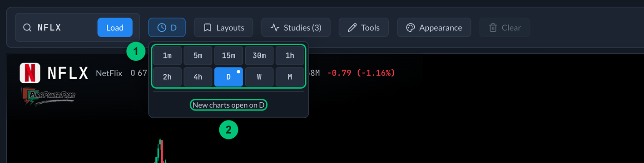Select the W weekly timeframe
Viewport: 644px width, 163px height.
click(259, 77)
